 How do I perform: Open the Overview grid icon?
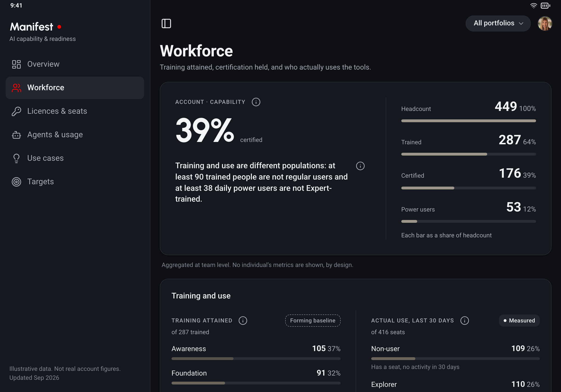[16, 64]
